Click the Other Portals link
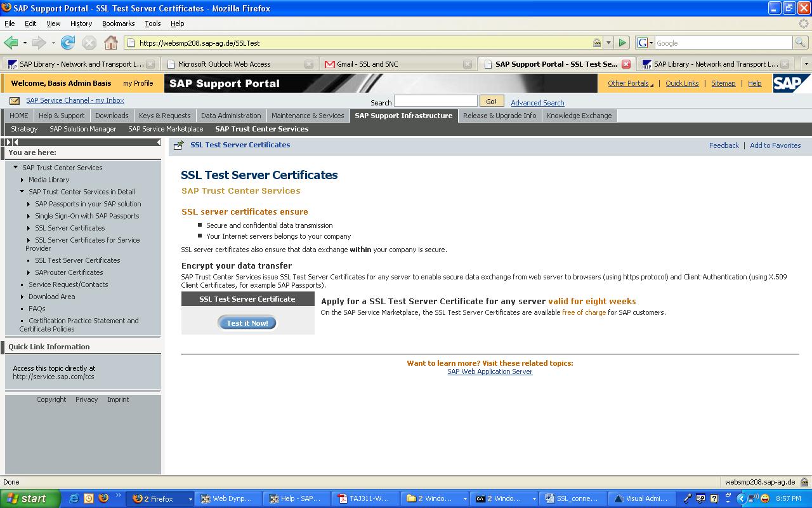Viewport: 812px width, 508px height. tap(630, 83)
